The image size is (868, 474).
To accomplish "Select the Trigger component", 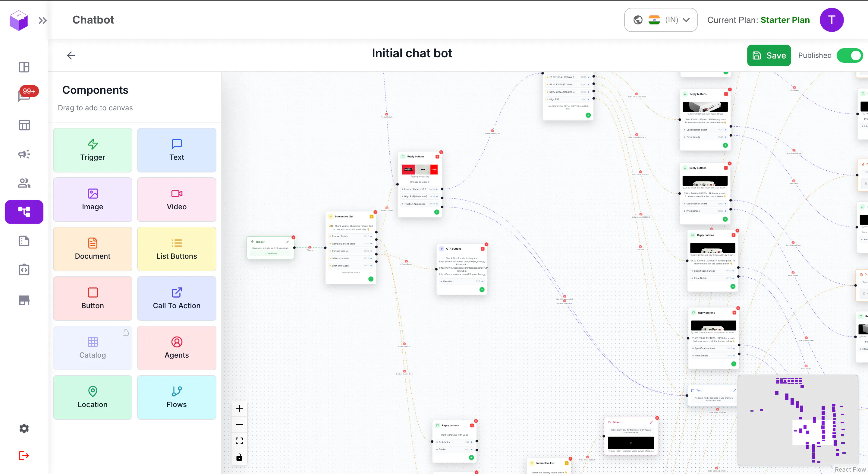I will [x=93, y=150].
